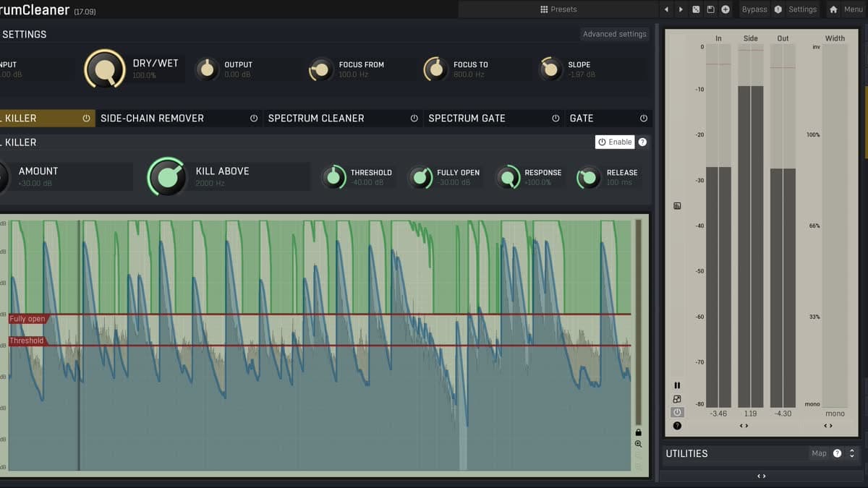Toggle the meter power button

677,412
